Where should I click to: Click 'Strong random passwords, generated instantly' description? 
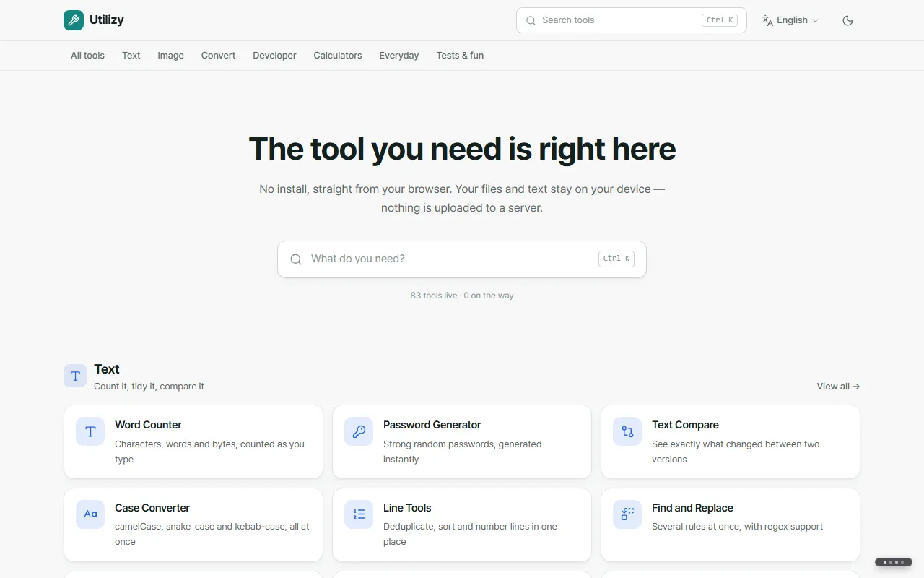pos(462,452)
